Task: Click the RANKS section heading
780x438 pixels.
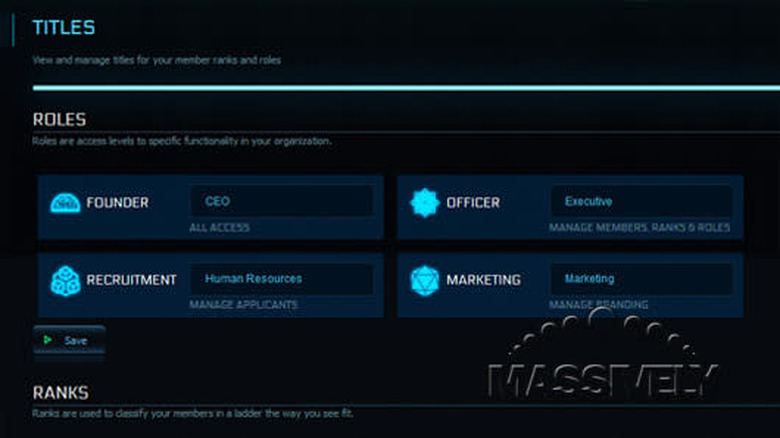Action: [x=60, y=393]
